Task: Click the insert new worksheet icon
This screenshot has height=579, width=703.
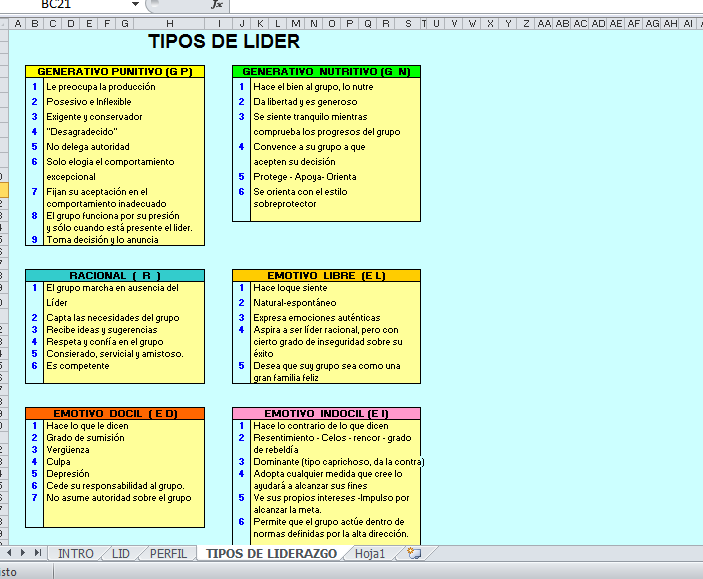Action: tap(414, 553)
